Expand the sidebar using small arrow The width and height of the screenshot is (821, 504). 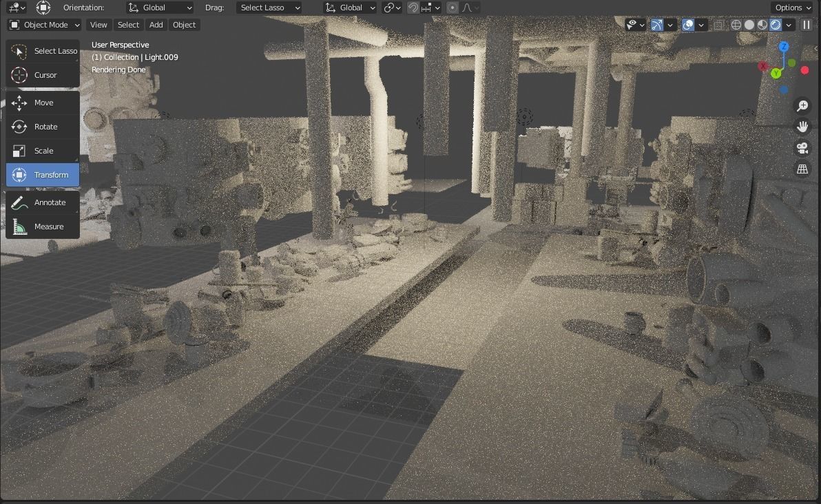pyautogui.click(x=816, y=49)
